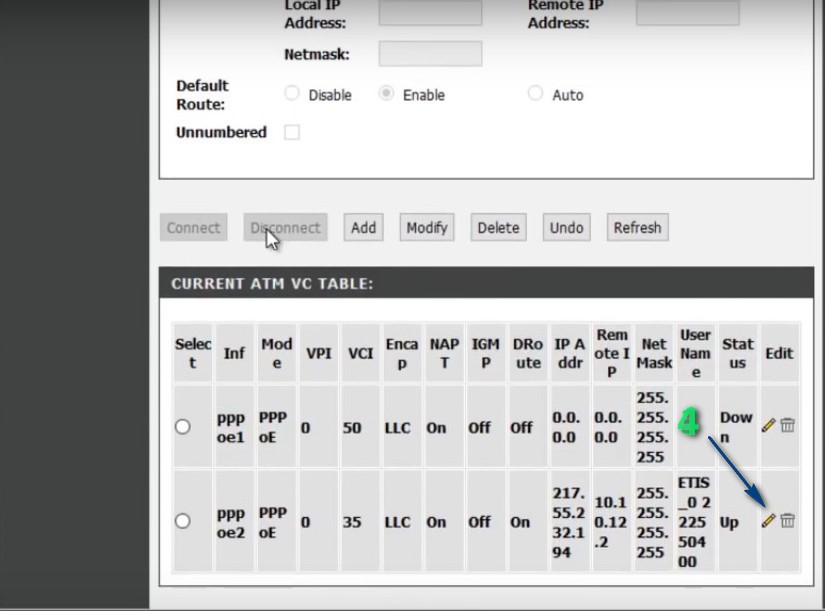Select the pppoe1 row radio button
This screenshot has height=611, width=825.
click(183, 426)
